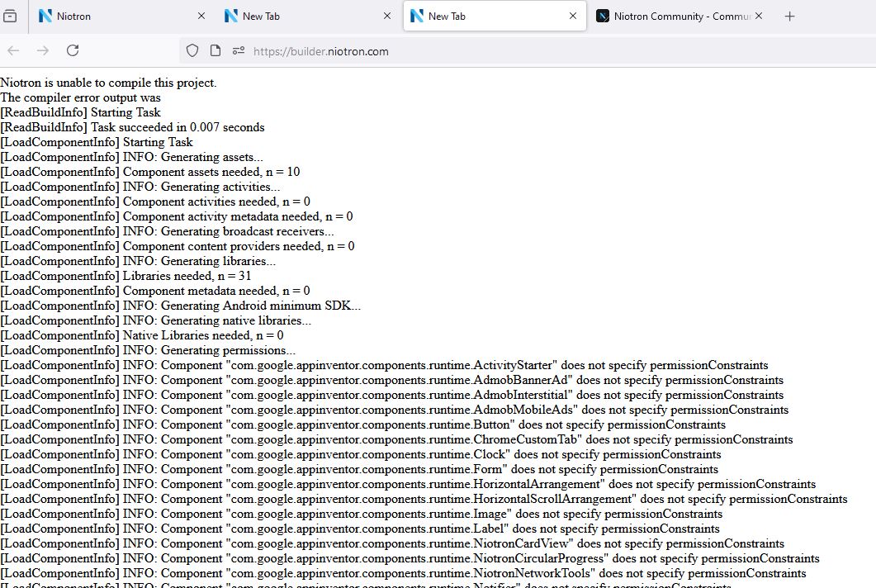The image size is (876, 588).
Task: Open the tab overview icon
Action: point(10,17)
